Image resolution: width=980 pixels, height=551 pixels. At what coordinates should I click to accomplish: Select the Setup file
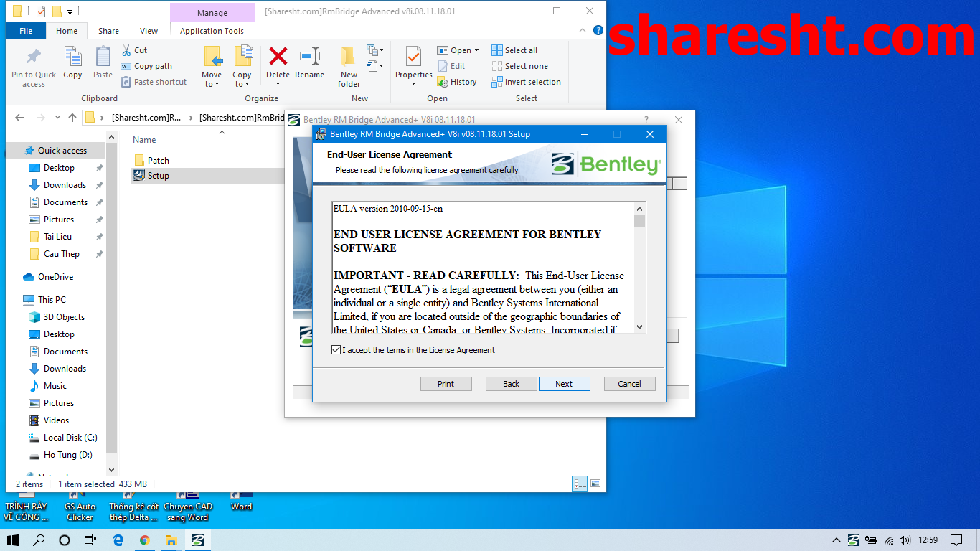(152, 176)
